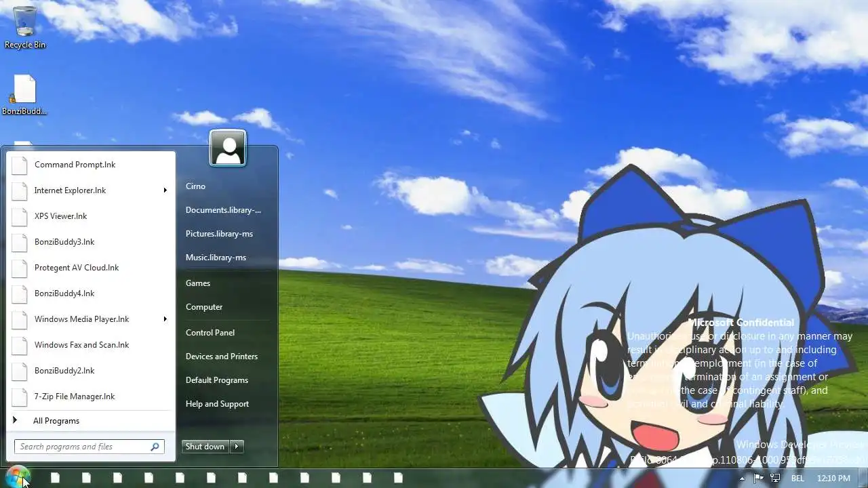
Task: Open Games from the Start menu
Action: 227,283
